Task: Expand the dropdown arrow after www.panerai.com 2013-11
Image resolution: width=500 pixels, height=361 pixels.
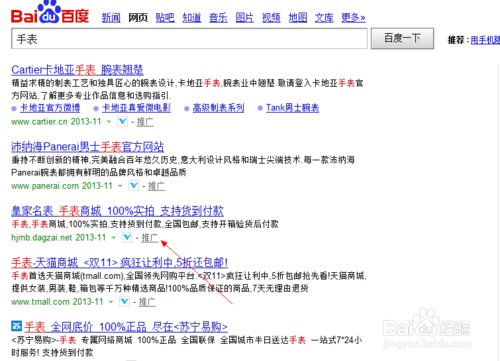Action: tap(120, 186)
